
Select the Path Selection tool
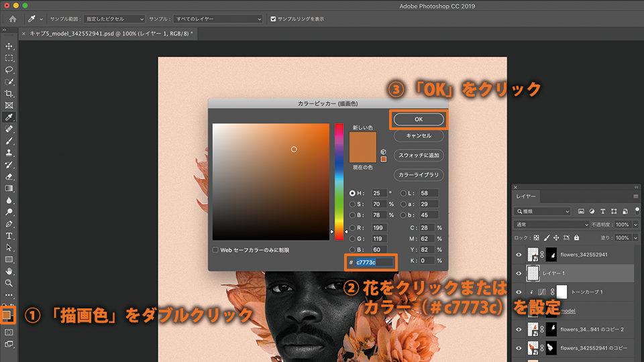coord(9,248)
